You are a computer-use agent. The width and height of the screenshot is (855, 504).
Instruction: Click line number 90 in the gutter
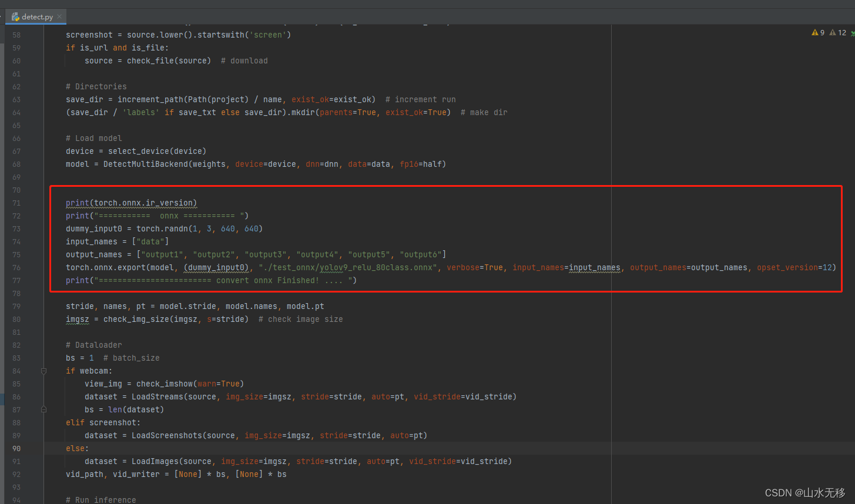(x=16, y=448)
